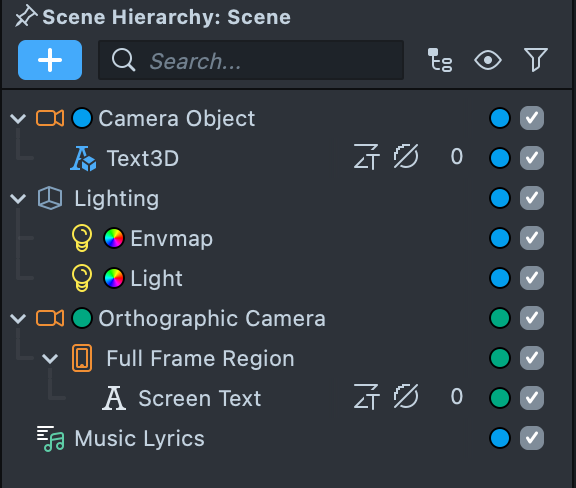Click the Search input field
The image size is (576, 488).
[251, 60]
